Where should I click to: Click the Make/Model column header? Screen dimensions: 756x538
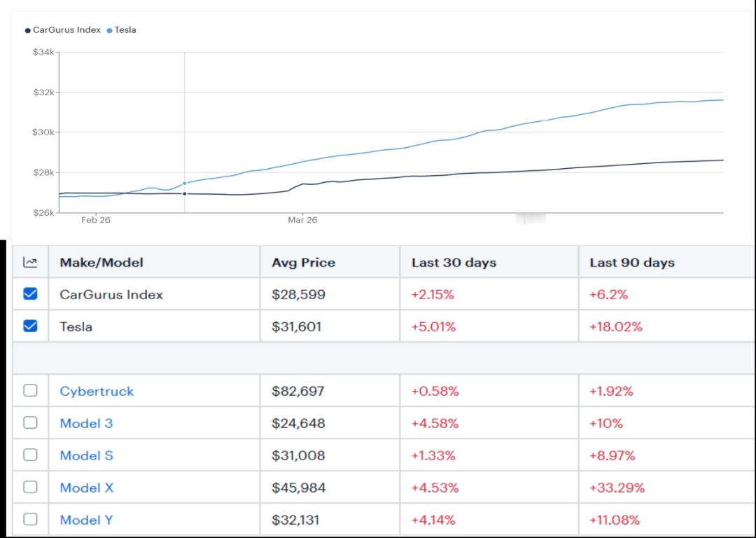[101, 263]
